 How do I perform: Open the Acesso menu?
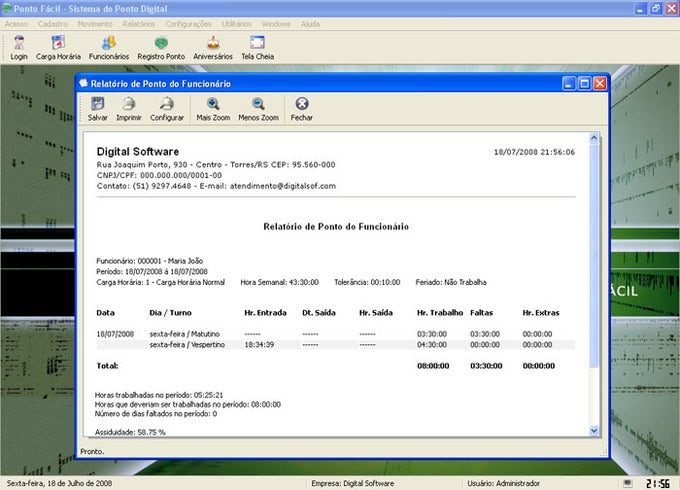(x=16, y=22)
